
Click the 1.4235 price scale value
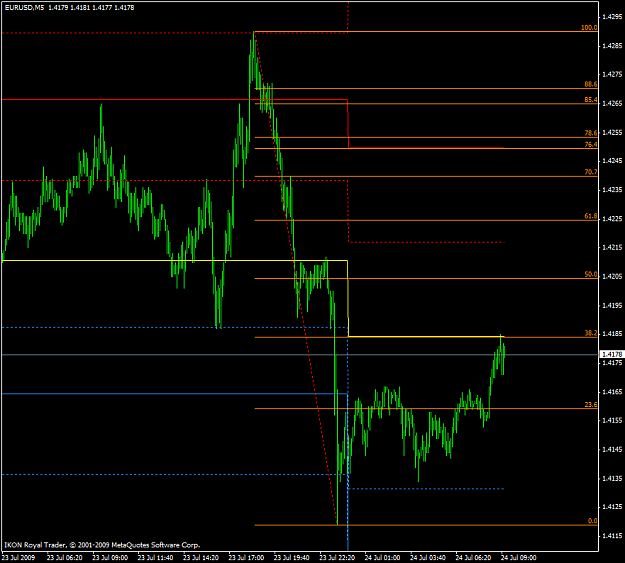[612, 190]
